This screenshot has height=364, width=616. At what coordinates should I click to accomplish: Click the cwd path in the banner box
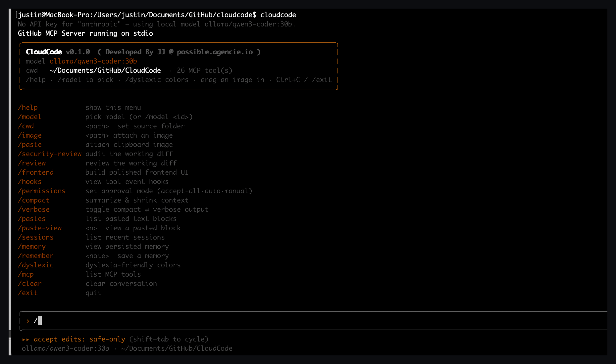(x=105, y=70)
